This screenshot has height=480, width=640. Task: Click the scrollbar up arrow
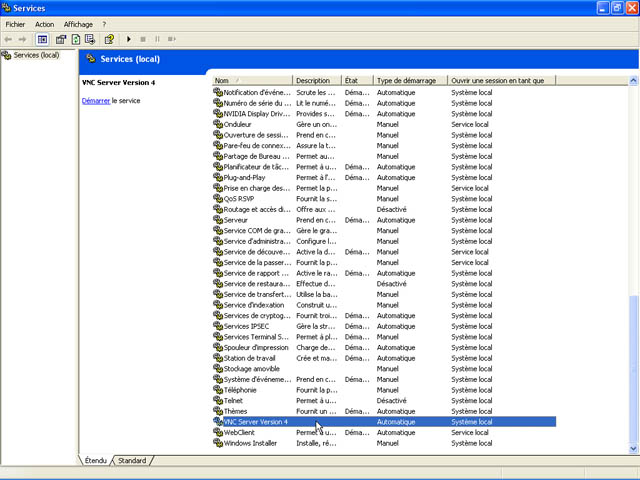point(633,80)
